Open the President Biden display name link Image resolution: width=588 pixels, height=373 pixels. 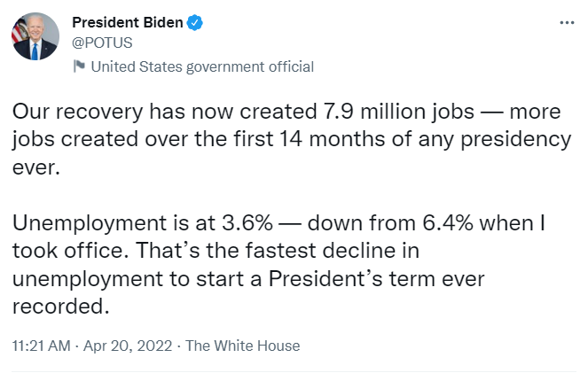pyautogui.click(x=128, y=22)
